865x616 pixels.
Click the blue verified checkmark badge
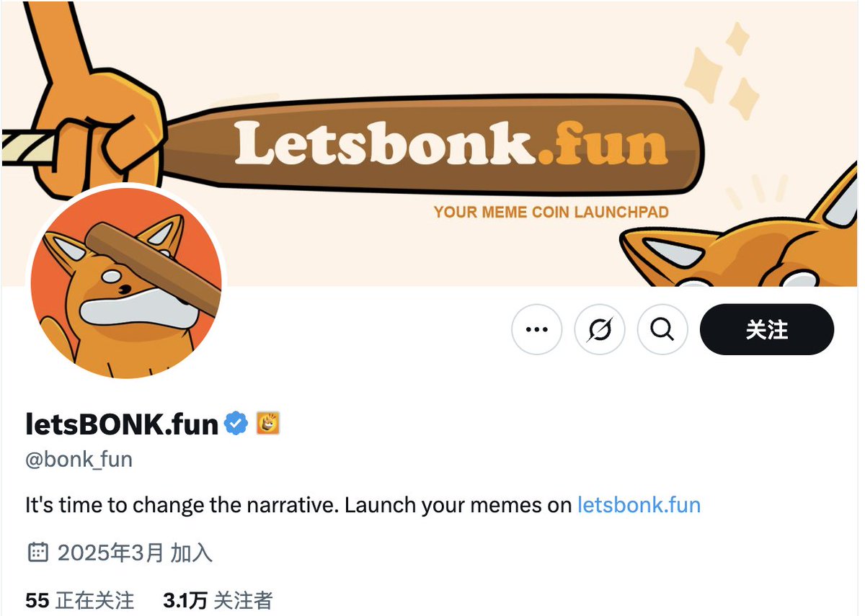tap(236, 424)
